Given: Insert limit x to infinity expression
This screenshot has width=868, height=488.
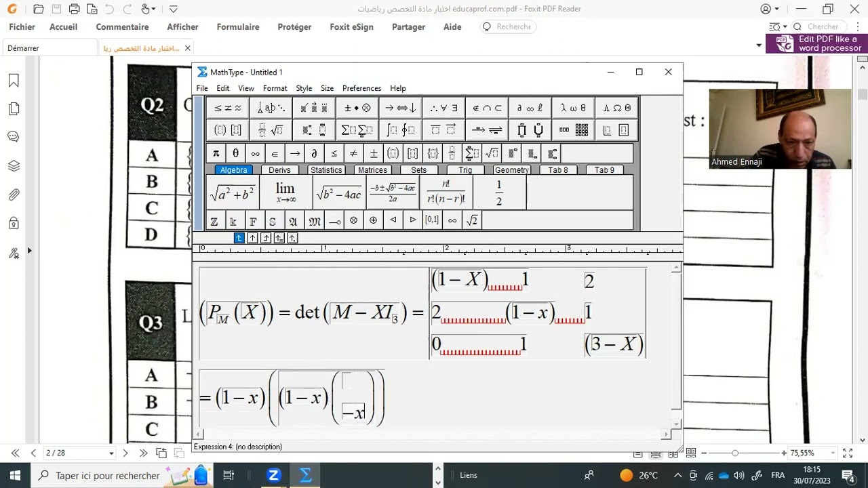Looking at the screenshot, I should (285, 193).
